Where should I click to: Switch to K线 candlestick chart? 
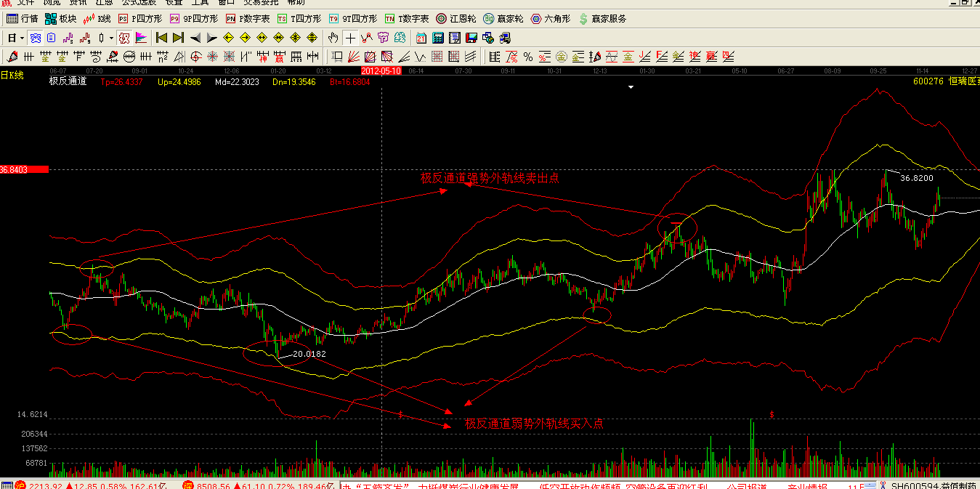tap(97, 18)
